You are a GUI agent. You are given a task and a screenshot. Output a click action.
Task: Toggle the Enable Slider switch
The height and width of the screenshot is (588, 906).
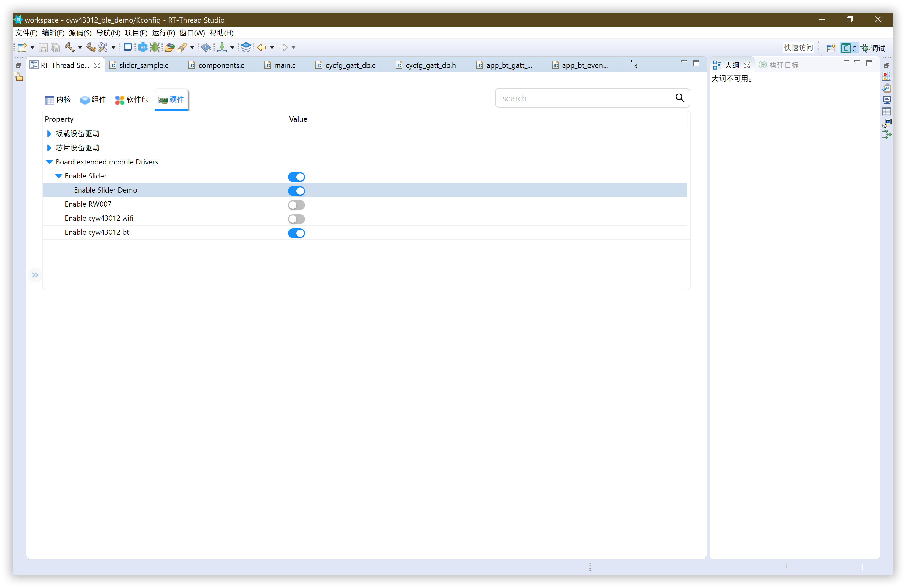(x=296, y=177)
